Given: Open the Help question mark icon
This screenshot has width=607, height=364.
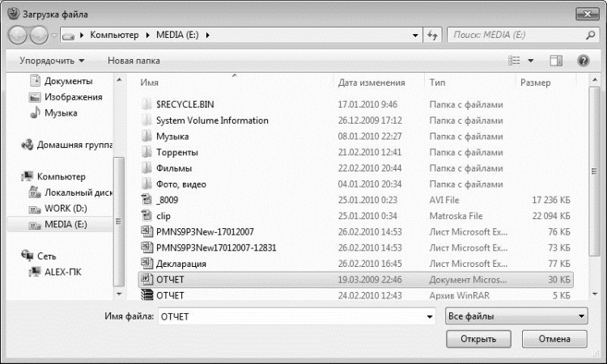Looking at the screenshot, I should 583,61.
